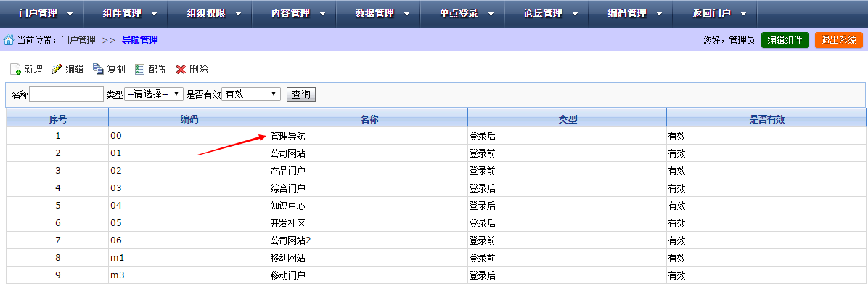
Task: Click the 名称 column header
Action: tap(369, 118)
